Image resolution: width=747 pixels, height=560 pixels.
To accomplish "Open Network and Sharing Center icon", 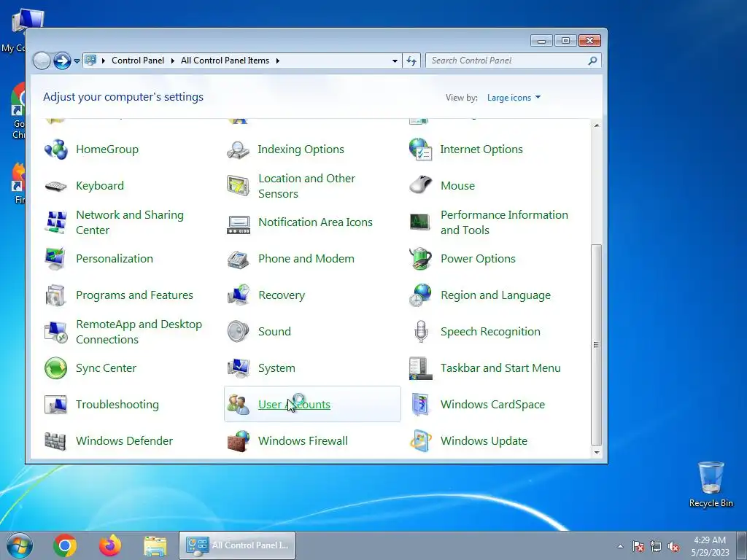I will click(x=55, y=222).
